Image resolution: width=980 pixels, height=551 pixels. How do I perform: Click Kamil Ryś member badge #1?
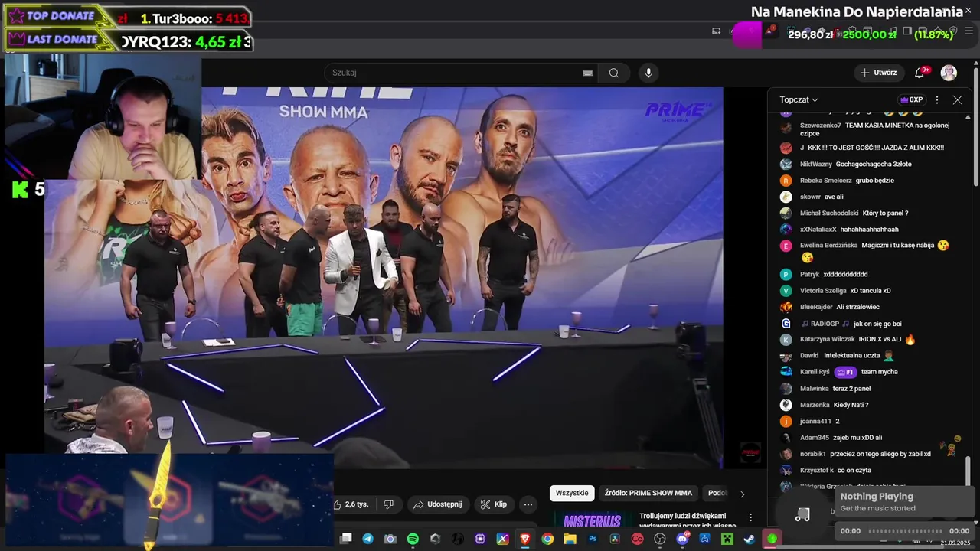(x=845, y=372)
